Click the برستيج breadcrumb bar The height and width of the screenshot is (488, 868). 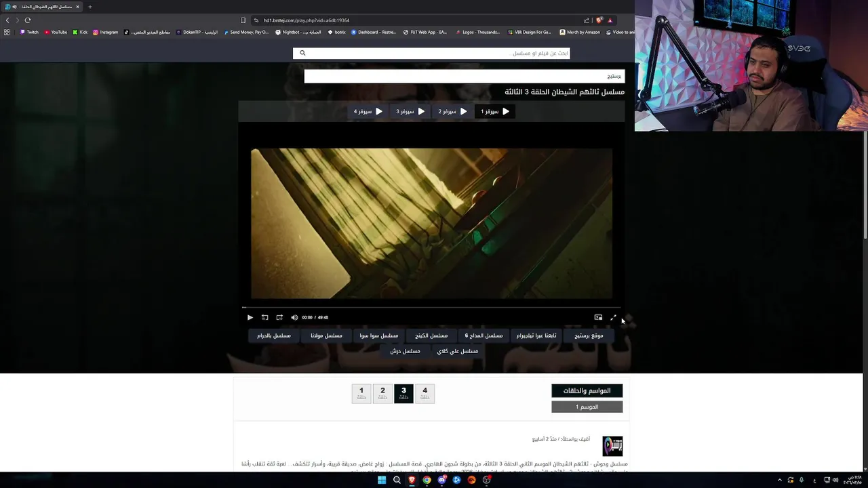pos(465,76)
